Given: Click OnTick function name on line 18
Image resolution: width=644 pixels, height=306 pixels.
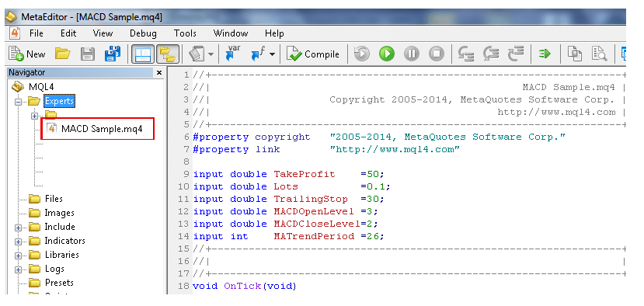Looking at the screenshot, I should coord(242,286).
